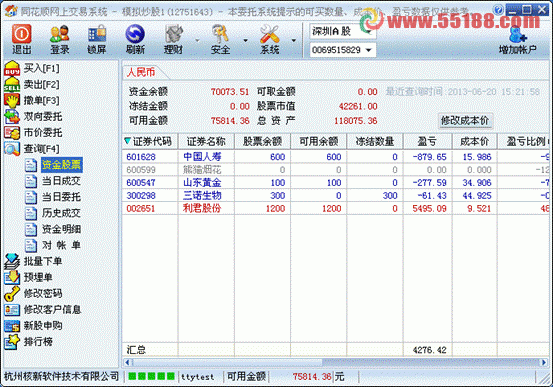Sort by 证券名称 column header
553x387 pixels.
click(206, 141)
